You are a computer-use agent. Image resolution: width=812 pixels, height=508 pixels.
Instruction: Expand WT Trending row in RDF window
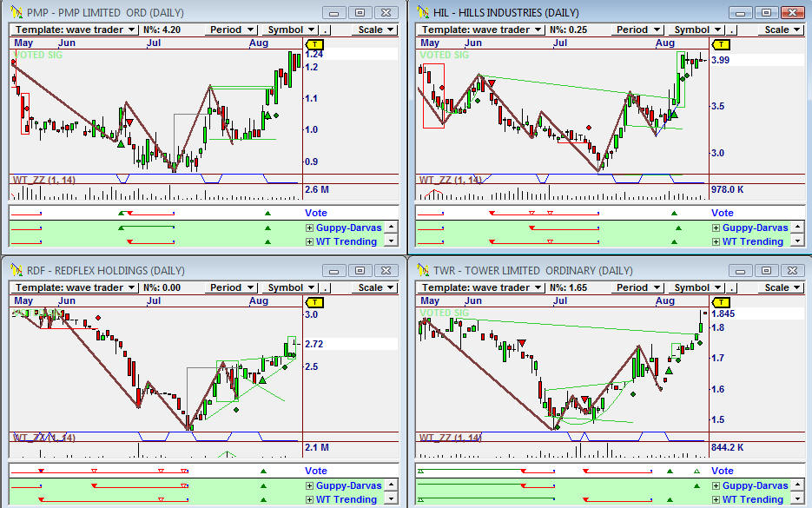click(309, 499)
